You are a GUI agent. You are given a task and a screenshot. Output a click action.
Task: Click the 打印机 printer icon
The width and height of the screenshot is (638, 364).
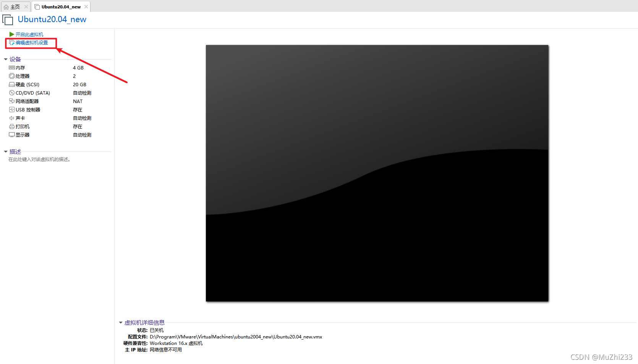point(12,126)
